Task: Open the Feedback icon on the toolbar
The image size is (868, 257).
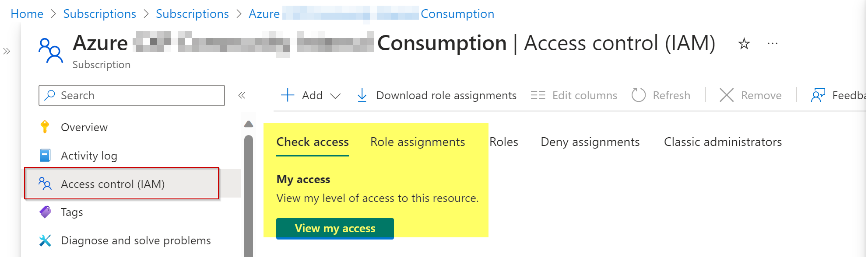Action: click(x=818, y=95)
